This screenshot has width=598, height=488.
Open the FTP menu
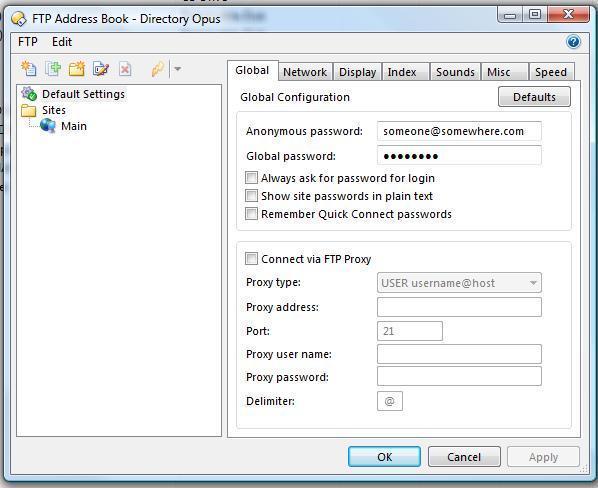point(27,41)
